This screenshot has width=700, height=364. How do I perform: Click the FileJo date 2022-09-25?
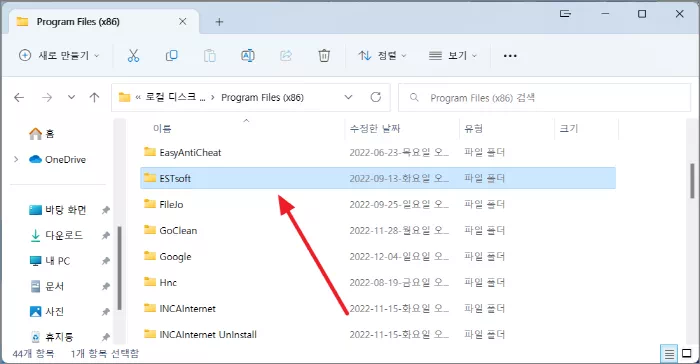click(x=399, y=205)
